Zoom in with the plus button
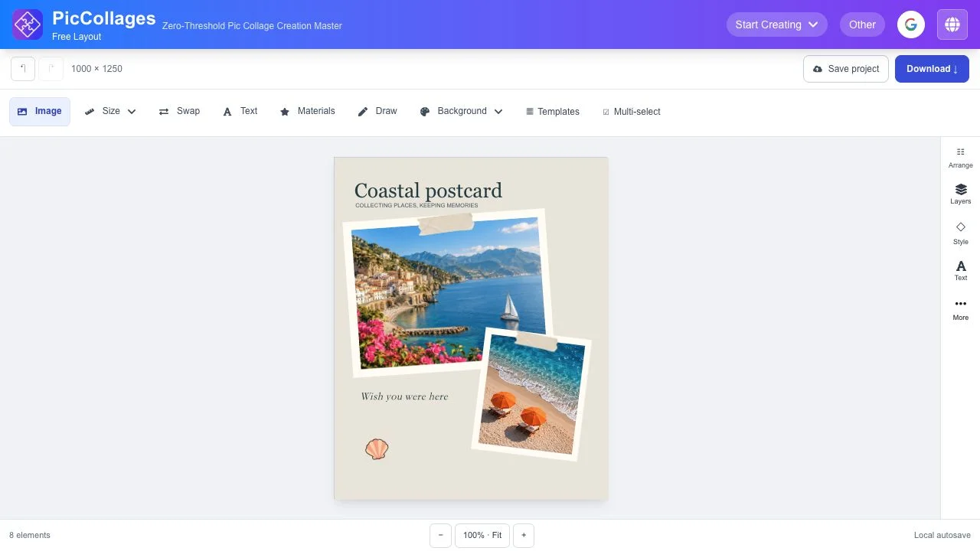 [524, 536]
